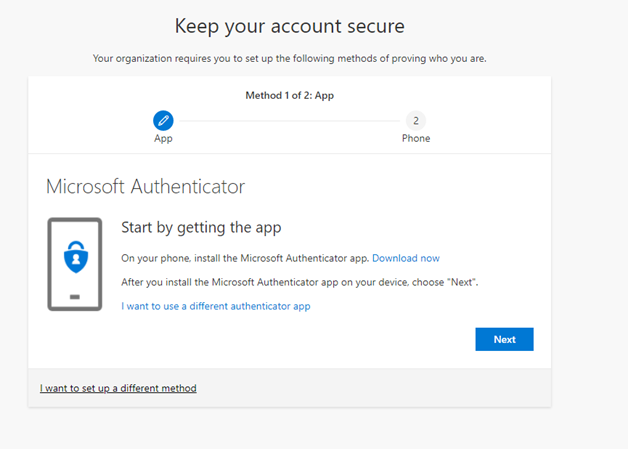
Task: Click the 'Start by getting the app' heading
Action: [x=201, y=228]
